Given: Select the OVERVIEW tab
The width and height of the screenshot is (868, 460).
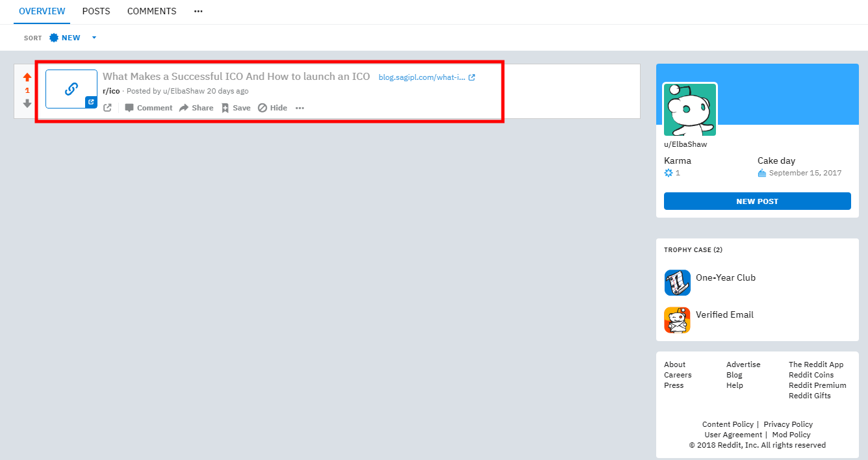Looking at the screenshot, I should click(x=42, y=11).
